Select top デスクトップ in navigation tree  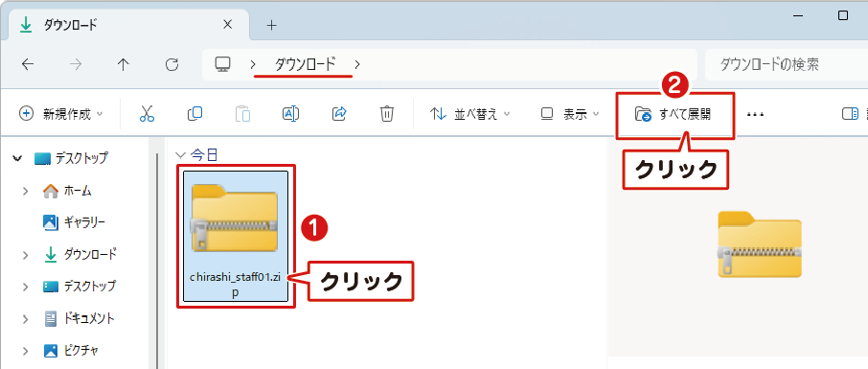pos(71,158)
